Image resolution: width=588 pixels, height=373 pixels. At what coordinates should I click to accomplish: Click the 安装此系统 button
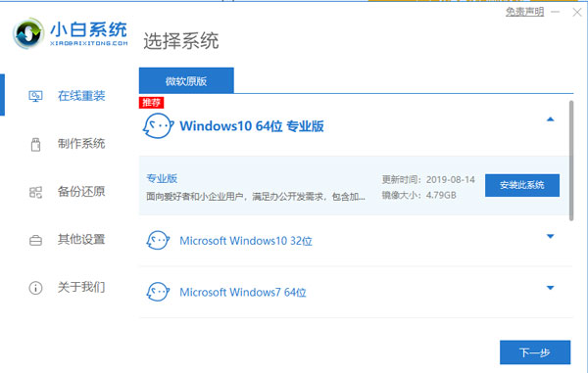[522, 185]
